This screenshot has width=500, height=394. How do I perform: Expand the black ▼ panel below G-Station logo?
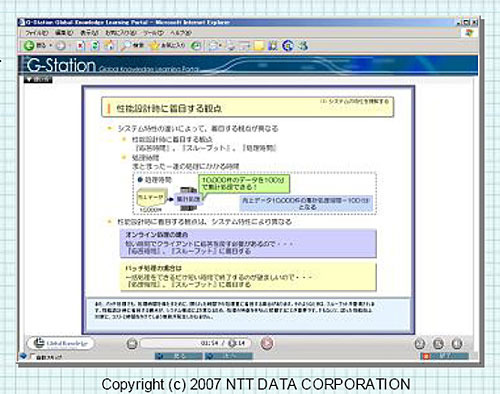tap(38, 80)
